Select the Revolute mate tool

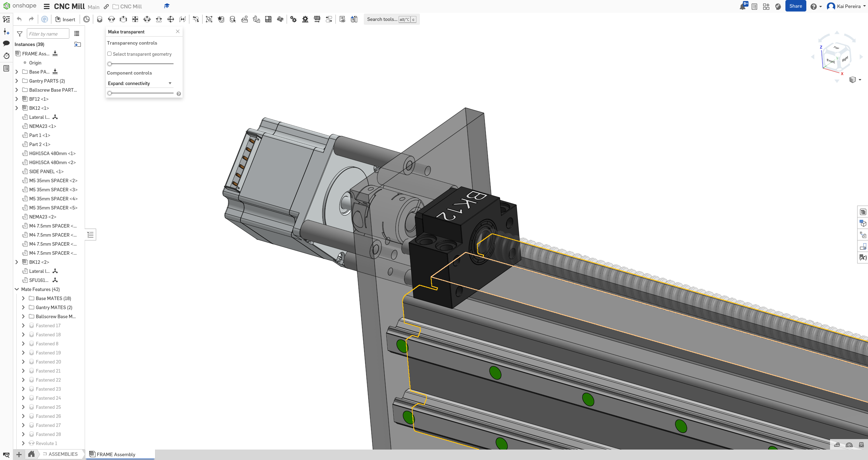coord(112,20)
